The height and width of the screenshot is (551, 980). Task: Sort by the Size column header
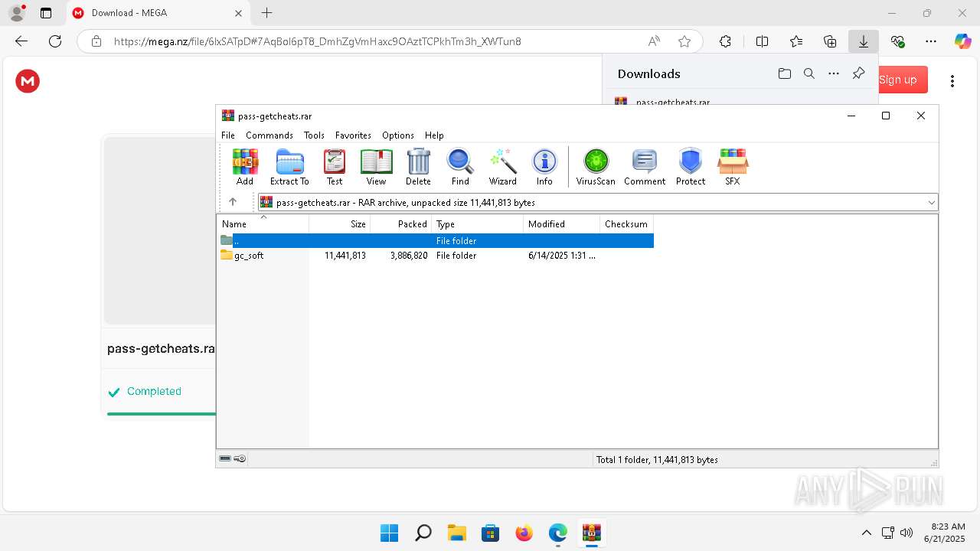pos(340,224)
